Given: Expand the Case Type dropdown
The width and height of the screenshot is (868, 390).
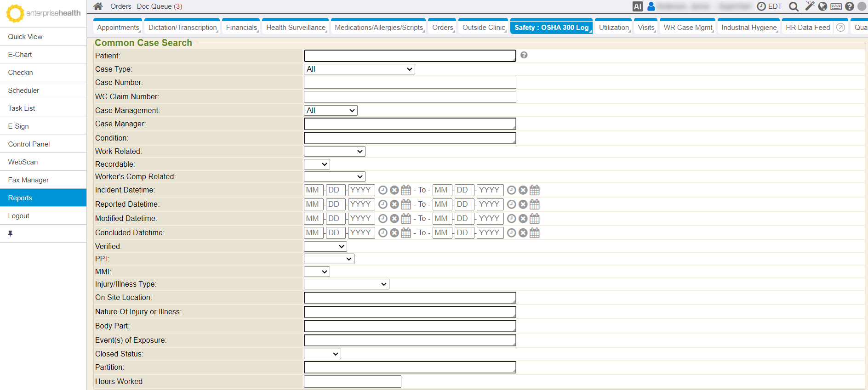Looking at the screenshot, I should (x=359, y=69).
